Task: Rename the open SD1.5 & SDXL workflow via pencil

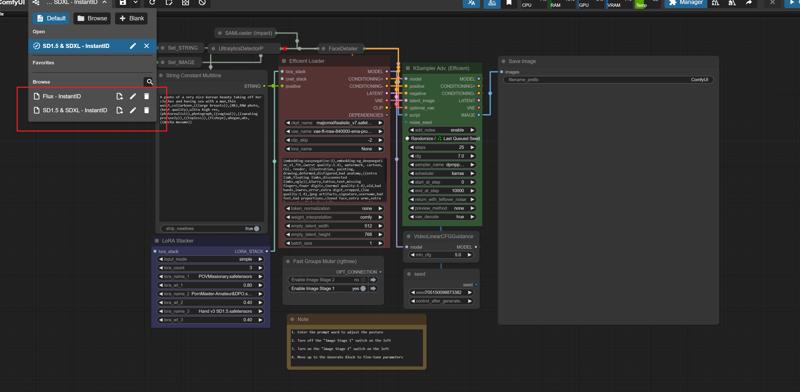Action: tap(133, 46)
